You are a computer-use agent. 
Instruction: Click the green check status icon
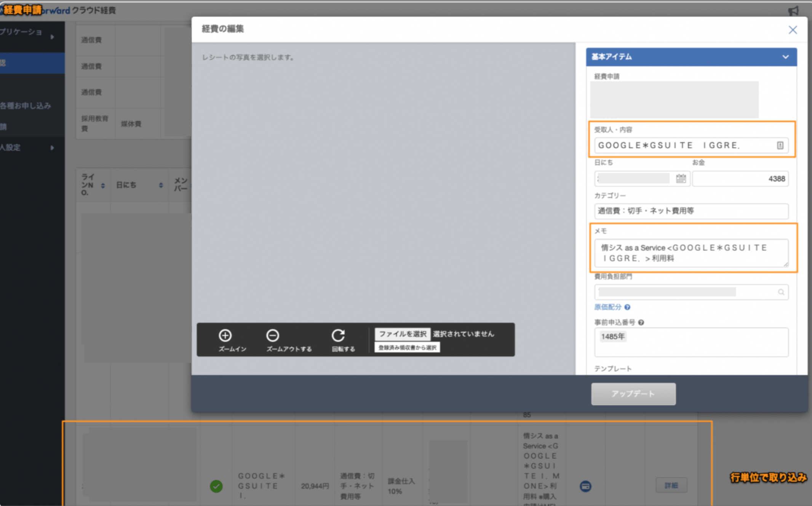[216, 486]
